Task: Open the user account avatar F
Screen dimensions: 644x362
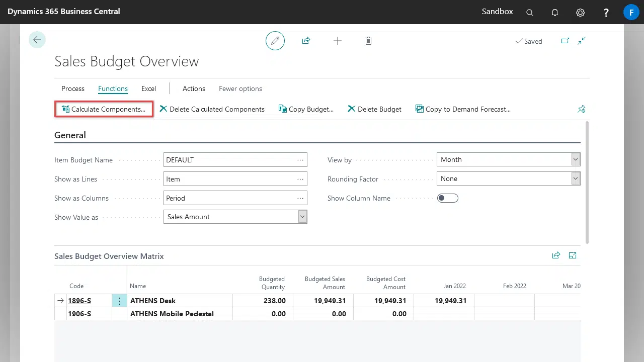Action: tap(631, 12)
